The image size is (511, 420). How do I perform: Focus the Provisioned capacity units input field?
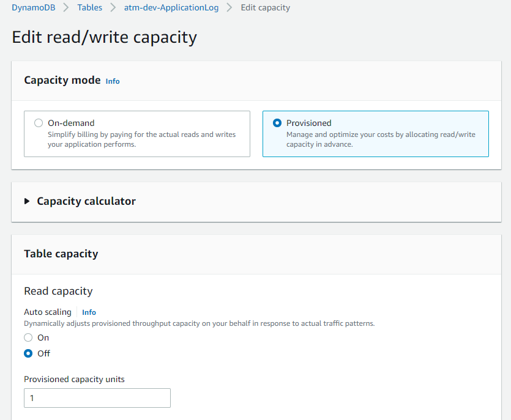click(97, 398)
